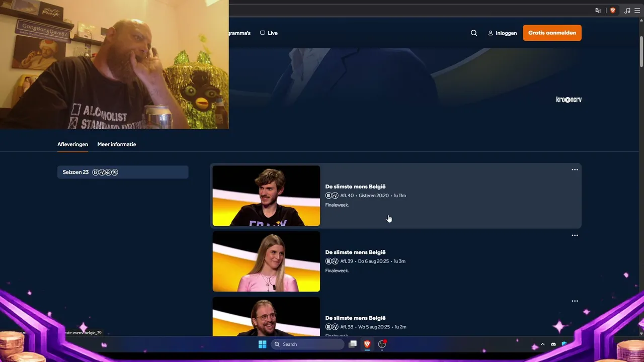Open the Windows Start menu
The height and width of the screenshot is (362, 644).
click(x=262, y=344)
